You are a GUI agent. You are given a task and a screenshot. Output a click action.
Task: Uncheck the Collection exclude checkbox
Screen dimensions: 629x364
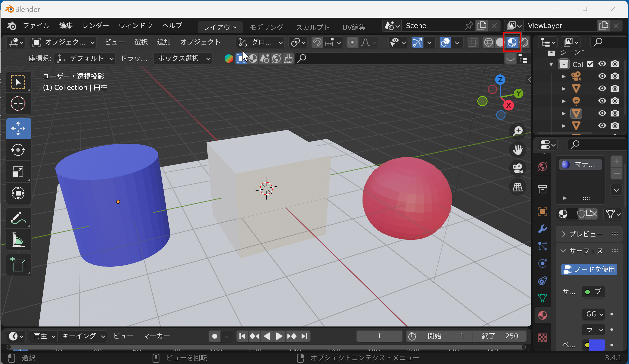tap(590, 64)
